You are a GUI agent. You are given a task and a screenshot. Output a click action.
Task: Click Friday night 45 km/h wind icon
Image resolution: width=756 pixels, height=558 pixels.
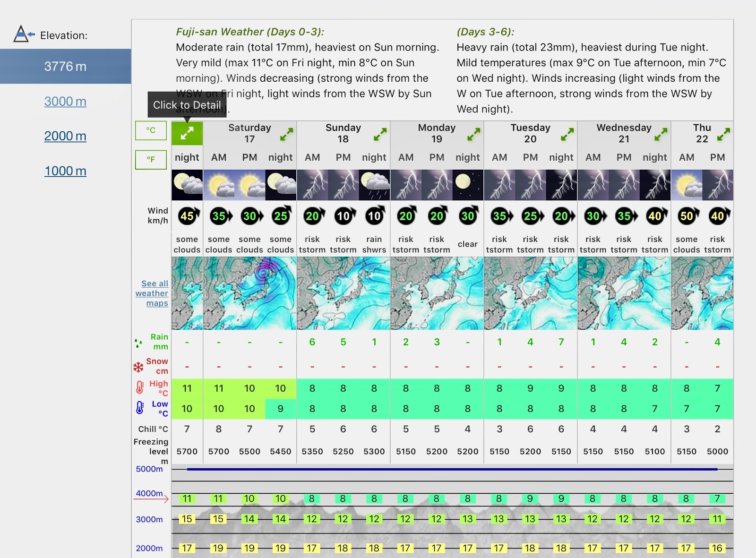188,216
